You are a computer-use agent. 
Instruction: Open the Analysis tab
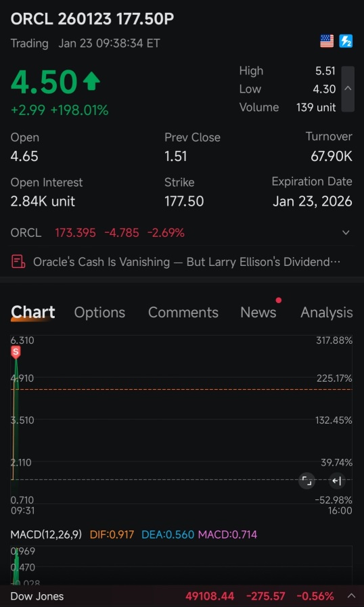coord(326,313)
